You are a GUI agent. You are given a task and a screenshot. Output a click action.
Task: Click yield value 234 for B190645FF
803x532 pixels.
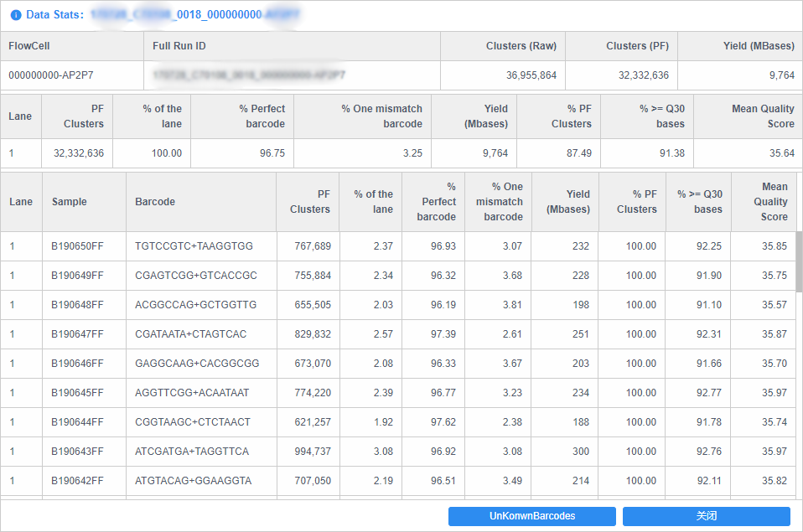click(581, 393)
